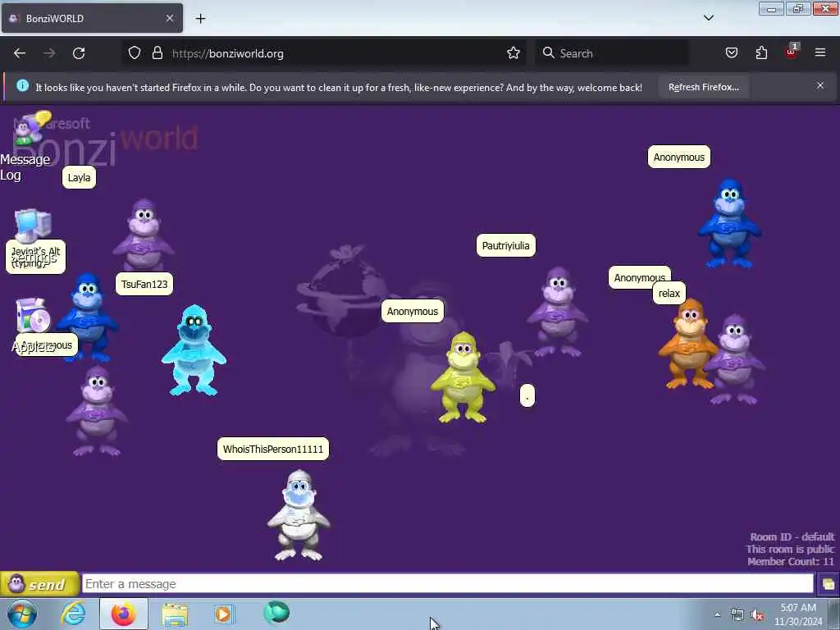Focus the Enter a message field
Viewport: 840px width, 630px height.
point(447,584)
